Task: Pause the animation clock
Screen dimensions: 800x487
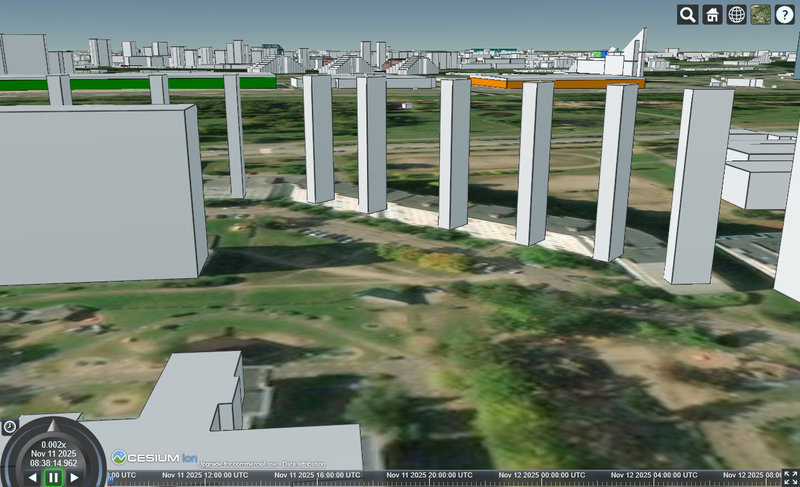Action: pyautogui.click(x=53, y=477)
